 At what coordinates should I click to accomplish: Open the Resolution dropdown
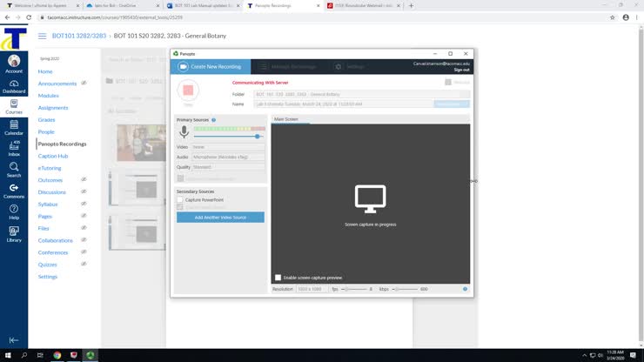312,289
